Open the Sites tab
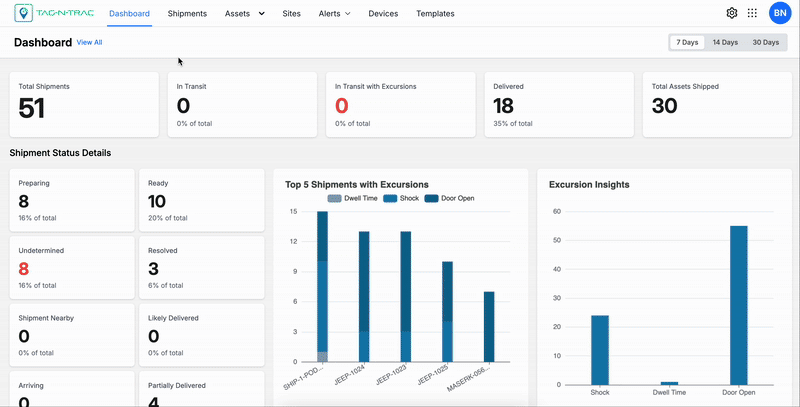Image resolution: width=800 pixels, height=407 pixels. tap(291, 14)
